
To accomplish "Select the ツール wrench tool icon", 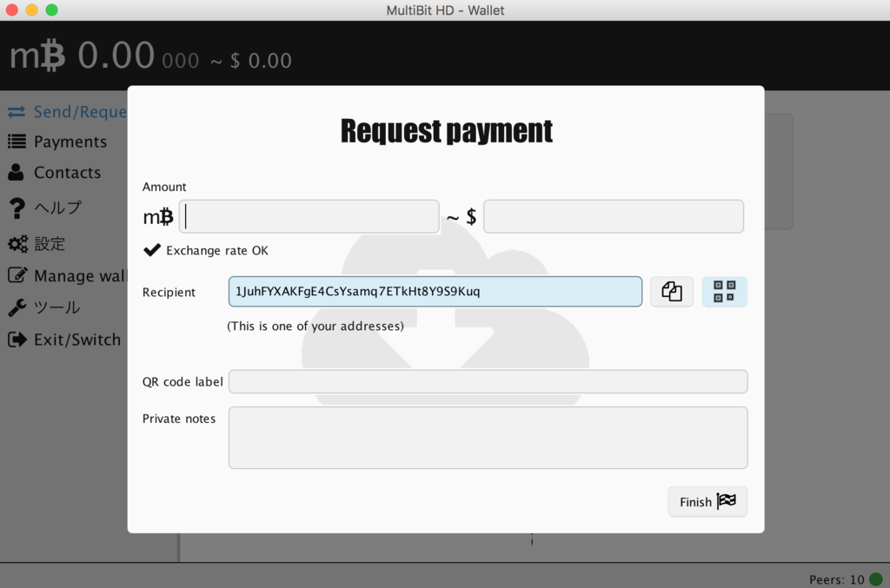I will pyautogui.click(x=16, y=307).
